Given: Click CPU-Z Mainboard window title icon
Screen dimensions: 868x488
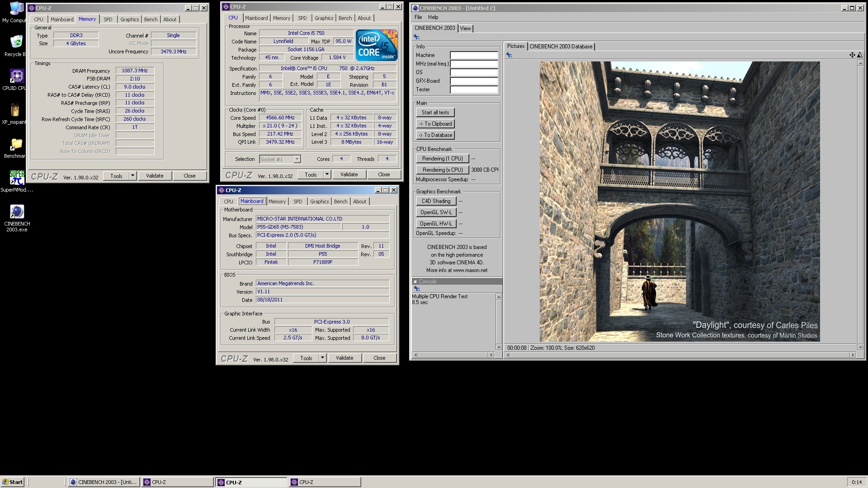Looking at the screenshot, I should (x=222, y=190).
